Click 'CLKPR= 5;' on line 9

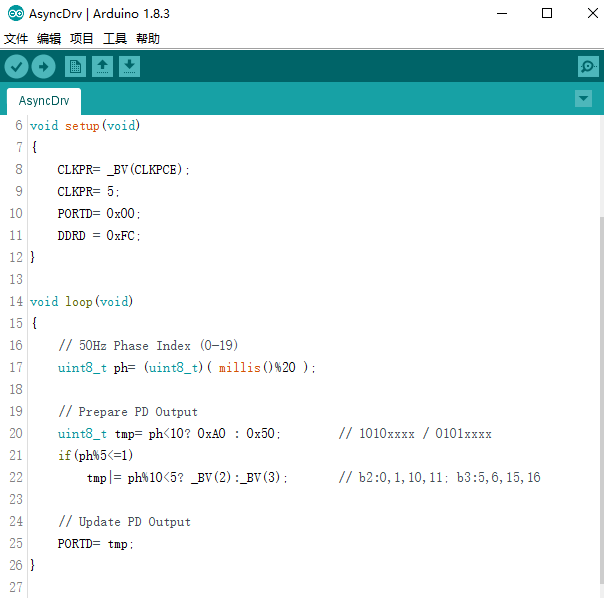pyautogui.click(x=88, y=191)
